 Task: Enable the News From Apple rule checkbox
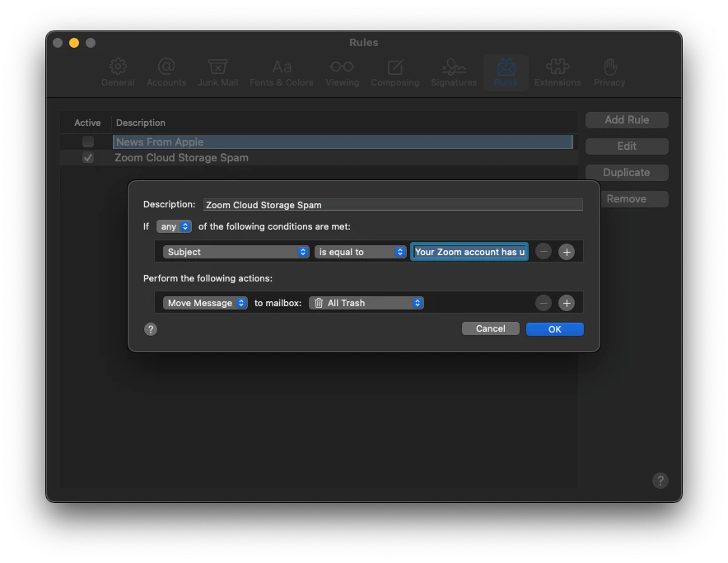(x=88, y=142)
